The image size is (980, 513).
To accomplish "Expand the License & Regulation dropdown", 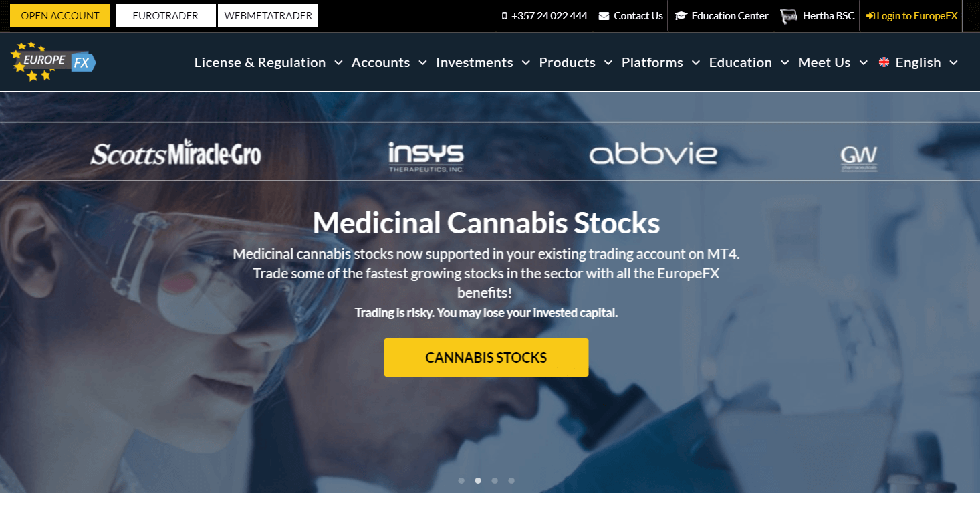I will click(338, 63).
